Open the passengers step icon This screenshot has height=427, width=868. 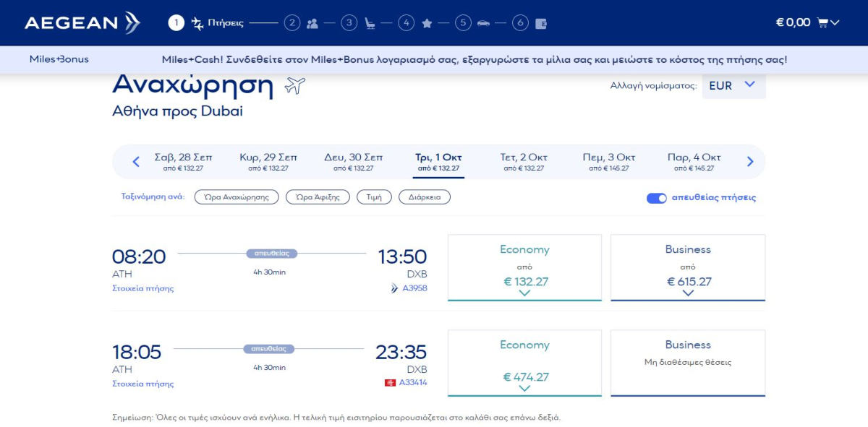coord(312,23)
